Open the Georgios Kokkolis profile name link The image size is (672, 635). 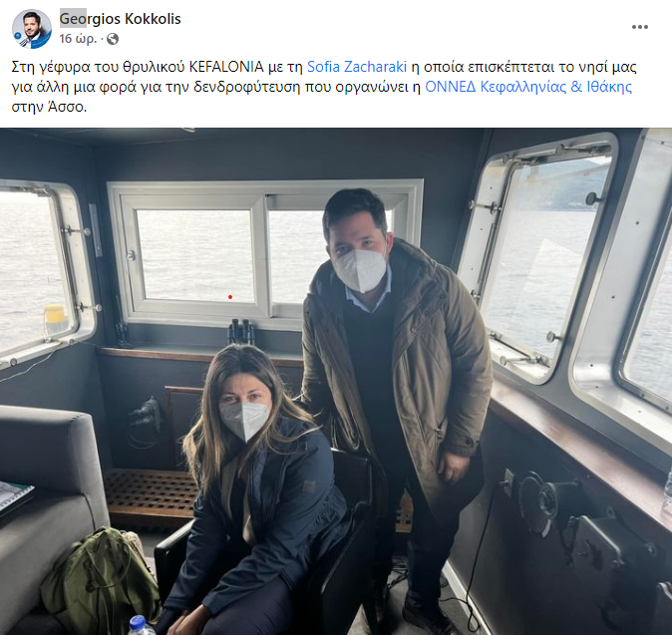[120, 19]
